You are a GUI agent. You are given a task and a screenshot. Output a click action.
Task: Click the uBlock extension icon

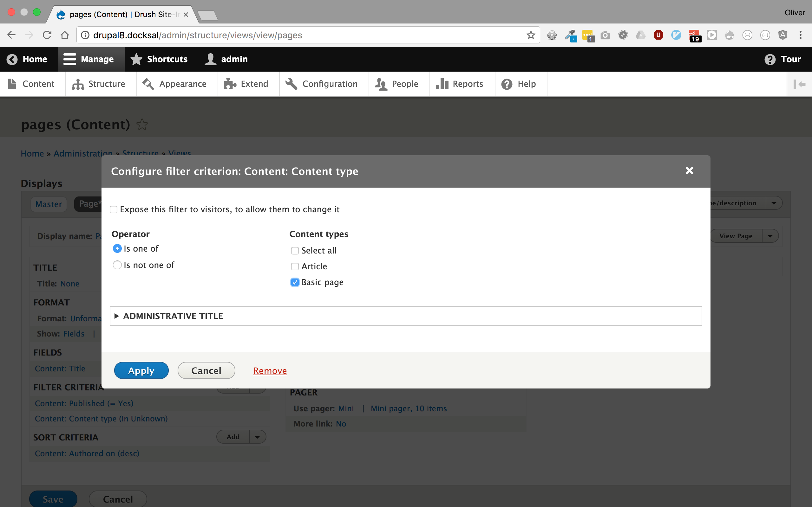[658, 35]
